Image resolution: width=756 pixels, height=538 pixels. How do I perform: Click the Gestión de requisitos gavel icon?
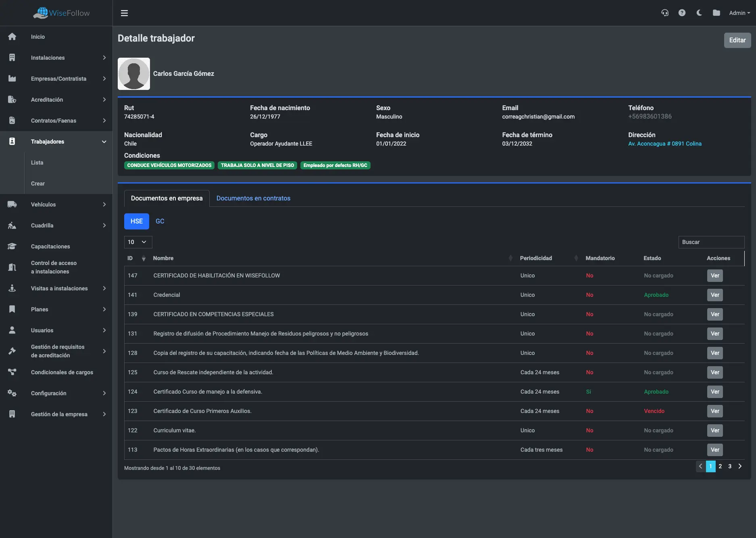coord(12,351)
